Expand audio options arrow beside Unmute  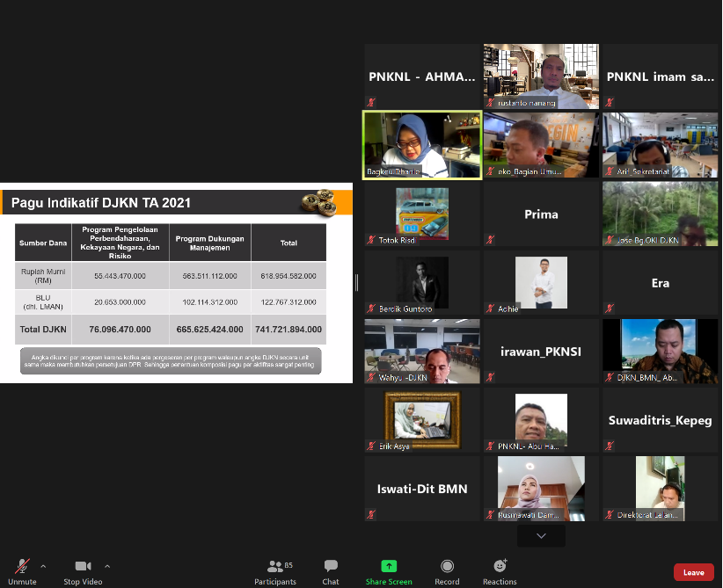[x=43, y=566]
